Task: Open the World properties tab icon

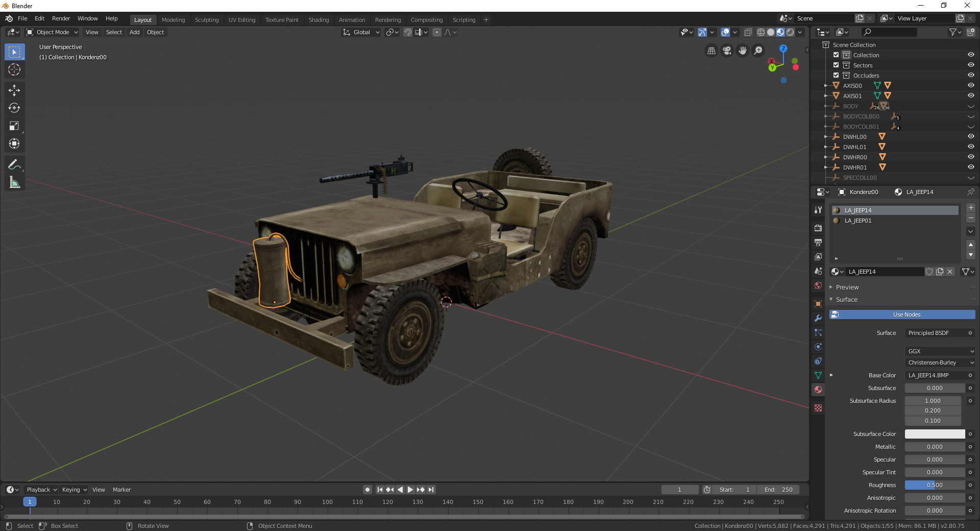Action: click(818, 285)
